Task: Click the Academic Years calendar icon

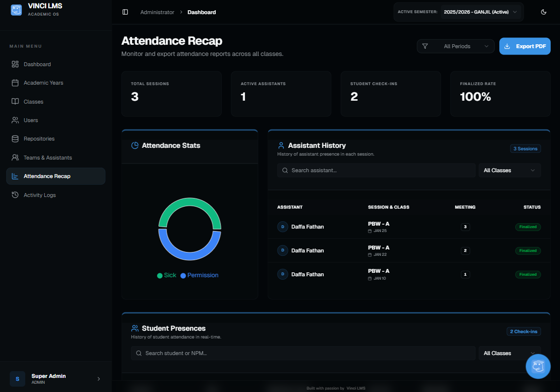Action: pyautogui.click(x=15, y=83)
